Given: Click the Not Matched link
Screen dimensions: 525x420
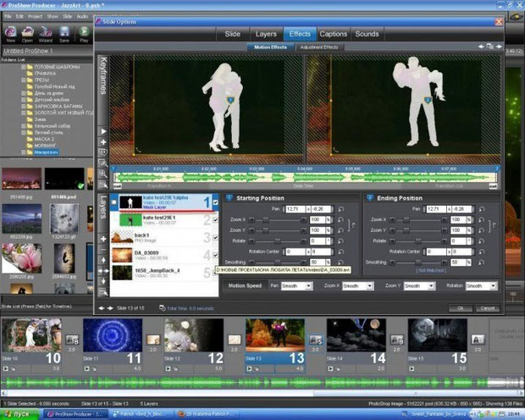Looking at the screenshot, I should [x=431, y=270].
